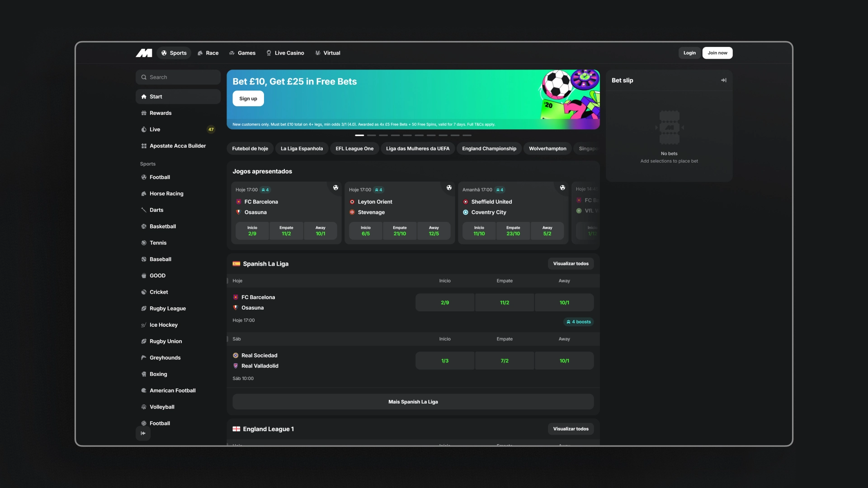
Task: Click the Login button
Action: pyautogui.click(x=689, y=53)
